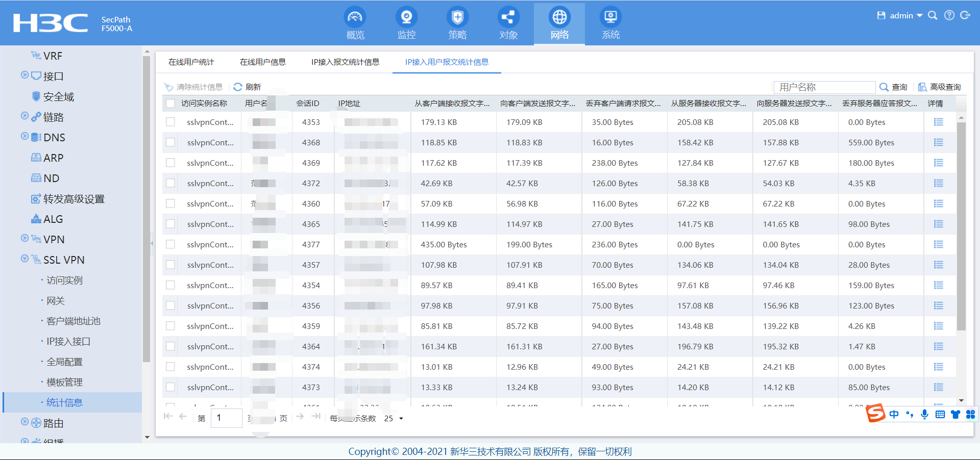Screen dimensions: 980x460
Task: Click the details icon for session 4353
Action: [938, 122]
